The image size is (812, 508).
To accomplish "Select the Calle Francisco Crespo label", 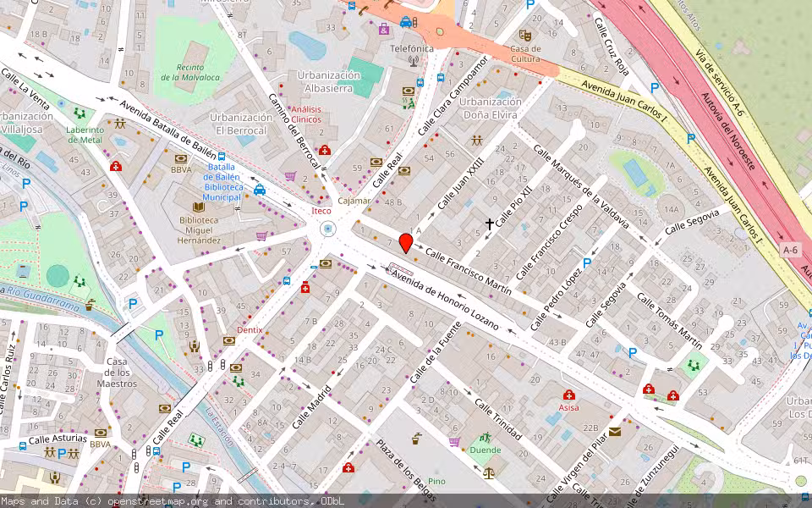I will coord(549,242).
